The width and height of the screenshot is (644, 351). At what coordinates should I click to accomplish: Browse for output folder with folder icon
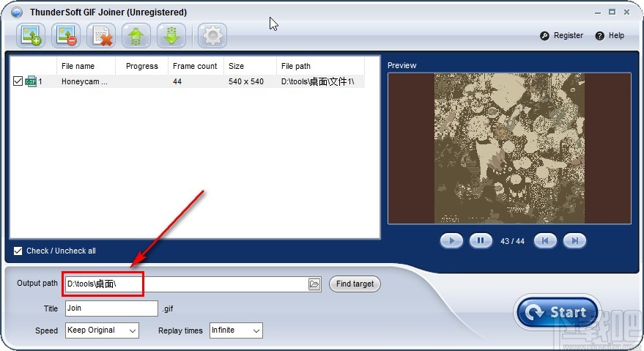click(314, 284)
